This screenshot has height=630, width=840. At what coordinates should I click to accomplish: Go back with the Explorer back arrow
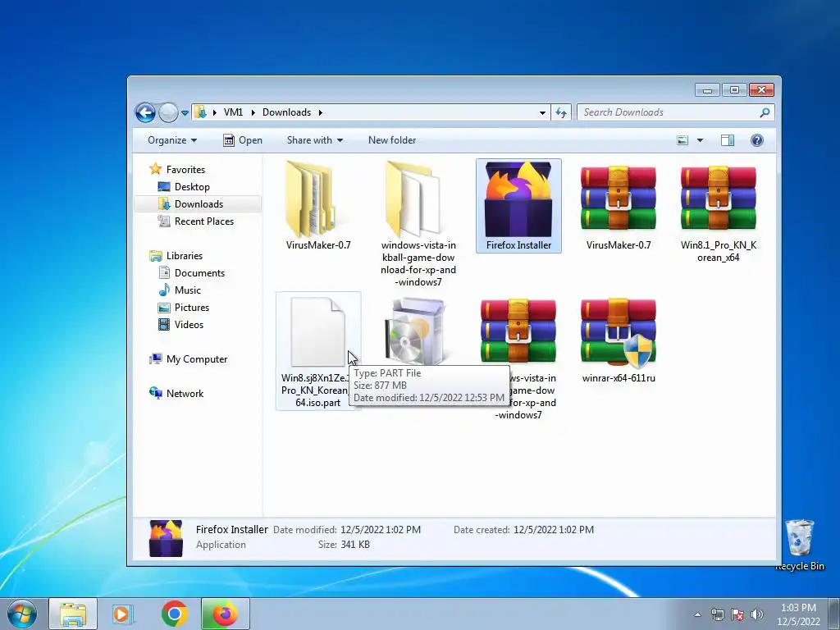click(x=145, y=112)
